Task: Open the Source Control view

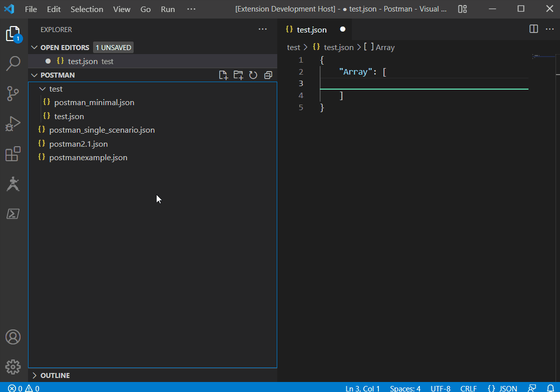Action: click(x=13, y=94)
